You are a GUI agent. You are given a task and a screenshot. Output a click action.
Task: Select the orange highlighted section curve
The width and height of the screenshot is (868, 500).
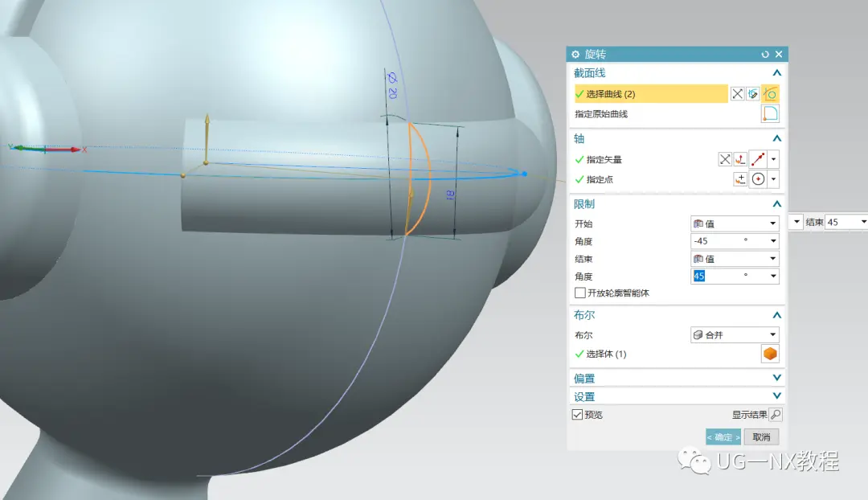(x=428, y=177)
